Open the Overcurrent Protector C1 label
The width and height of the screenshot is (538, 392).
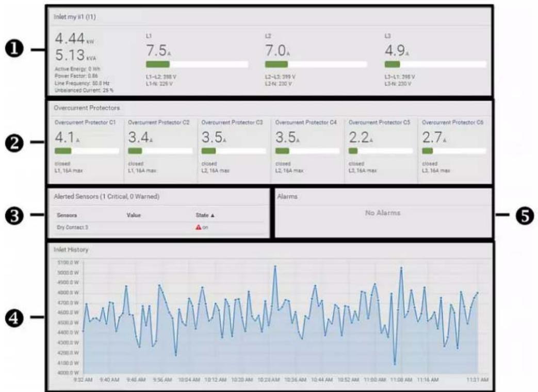click(86, 122)
